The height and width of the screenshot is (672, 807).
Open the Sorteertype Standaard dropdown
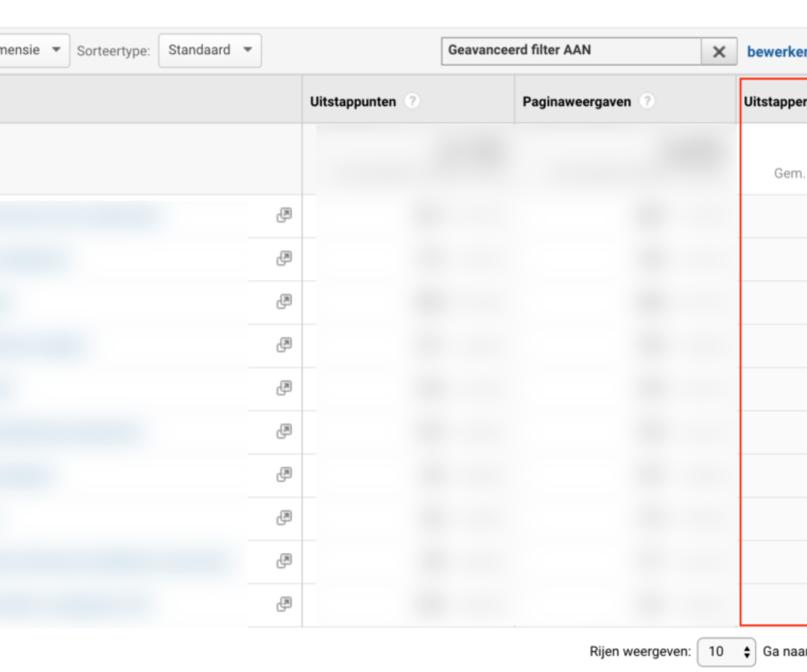[210, 51]
